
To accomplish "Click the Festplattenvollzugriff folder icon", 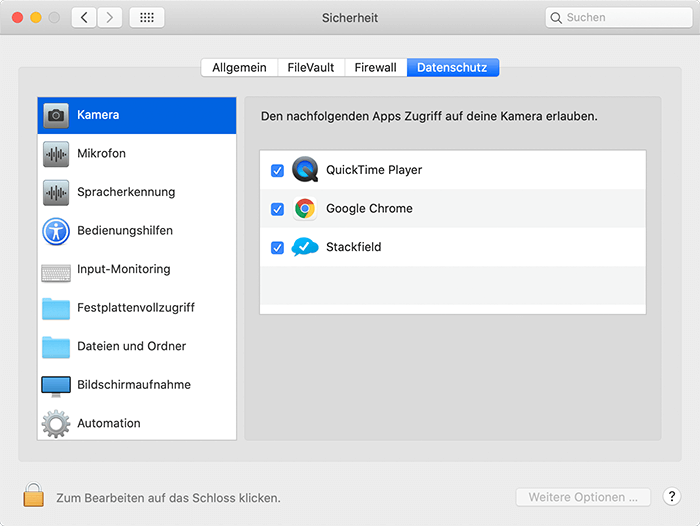I will [56, 309].
